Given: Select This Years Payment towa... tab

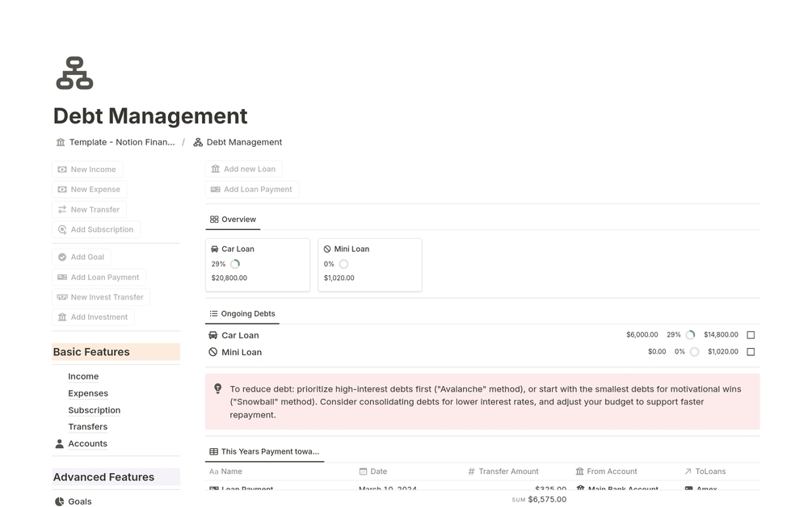Looking at the screenshot, I should [x=265, y=451].
